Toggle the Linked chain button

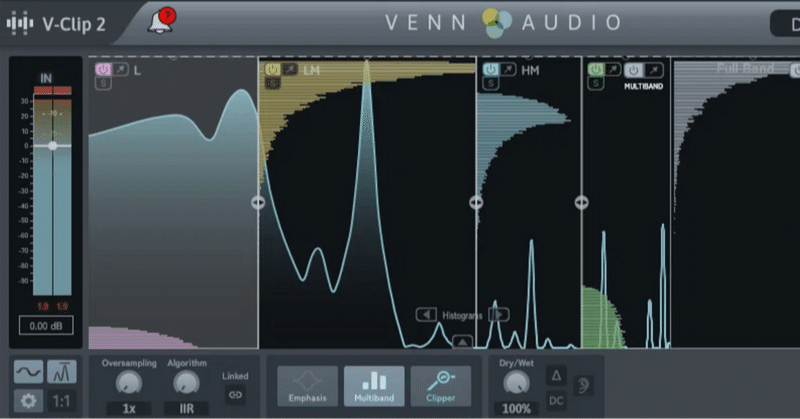click(x=235, y=395)
